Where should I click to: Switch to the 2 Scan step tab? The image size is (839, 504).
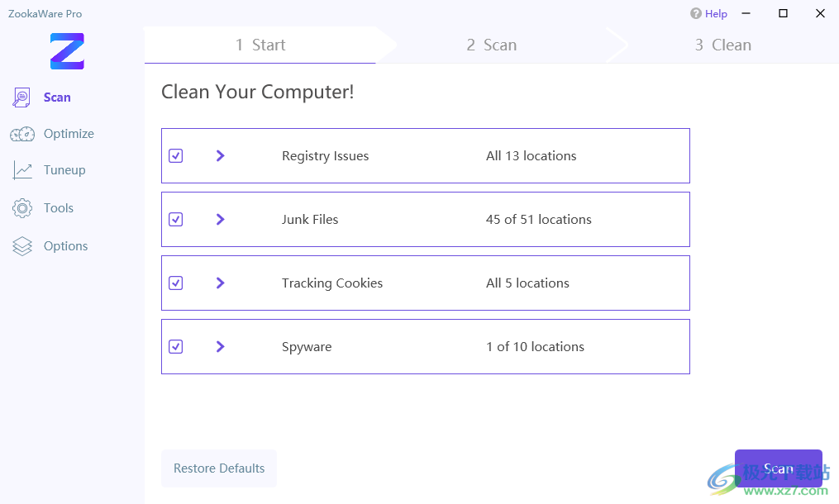coord(491,45)
